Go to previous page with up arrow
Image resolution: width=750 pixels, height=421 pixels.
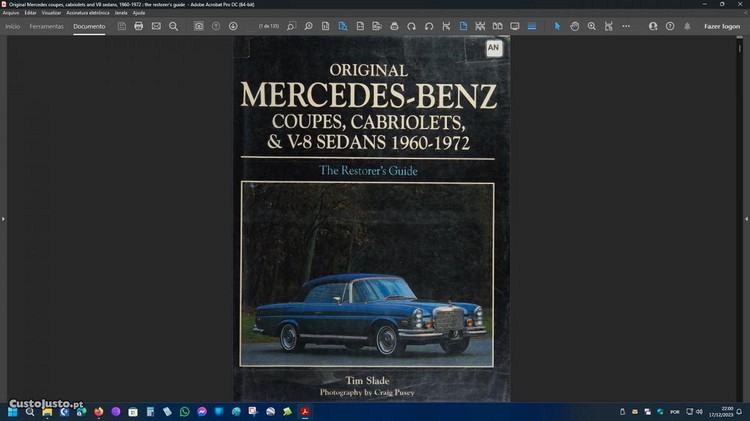[x=216, y=26]
